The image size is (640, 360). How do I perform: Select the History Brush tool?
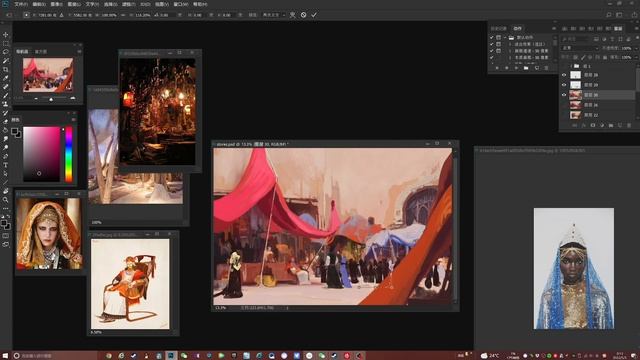pos(6,113)
